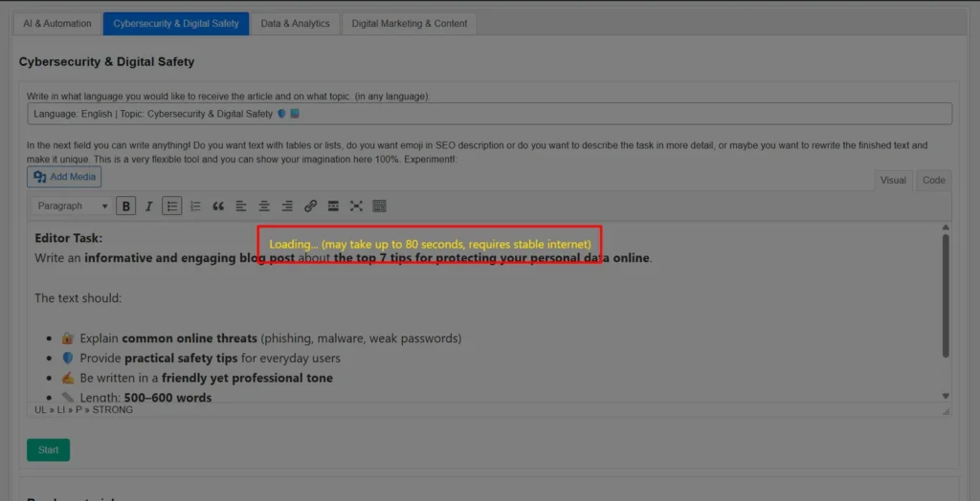Click the editor vertical scrollbar thumb
The image size is (980, 501).
[946, 296]
